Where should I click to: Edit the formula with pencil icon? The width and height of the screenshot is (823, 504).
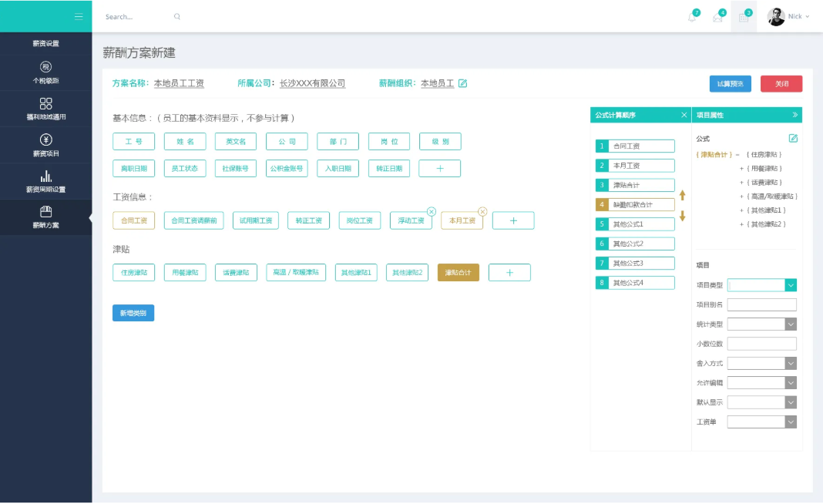792,139
